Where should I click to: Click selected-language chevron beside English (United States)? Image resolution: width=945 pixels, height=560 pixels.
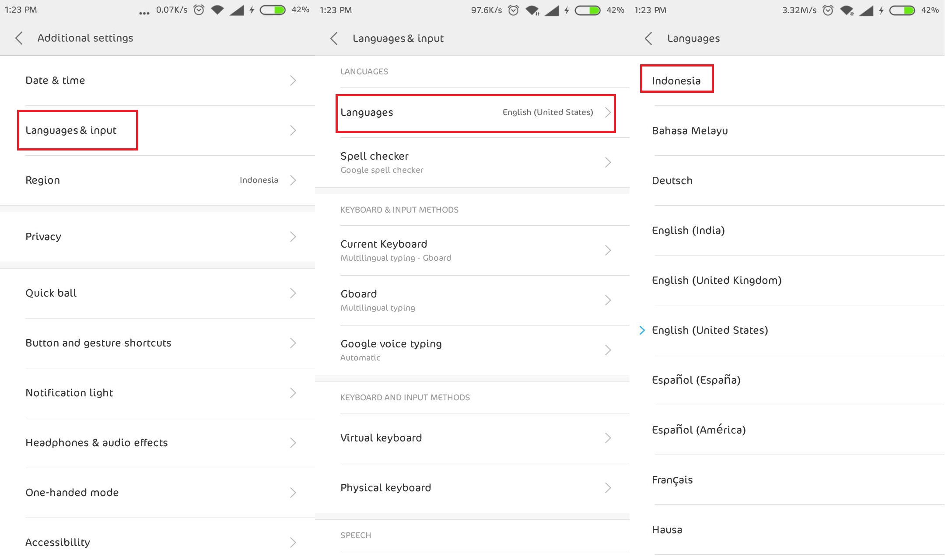click(642, 330)
